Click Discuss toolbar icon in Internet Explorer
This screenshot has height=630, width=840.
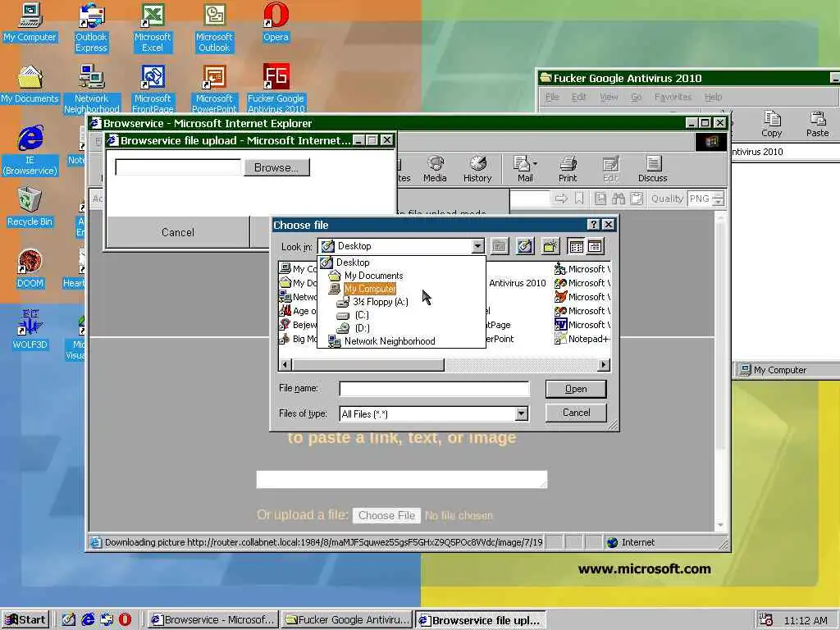[652, 169]
